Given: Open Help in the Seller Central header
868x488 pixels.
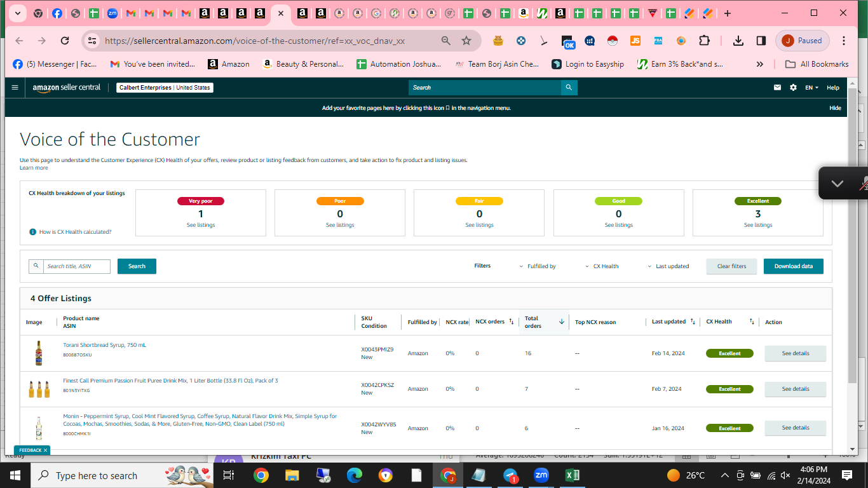Looking at the screenshot, I should coord(833,88).
